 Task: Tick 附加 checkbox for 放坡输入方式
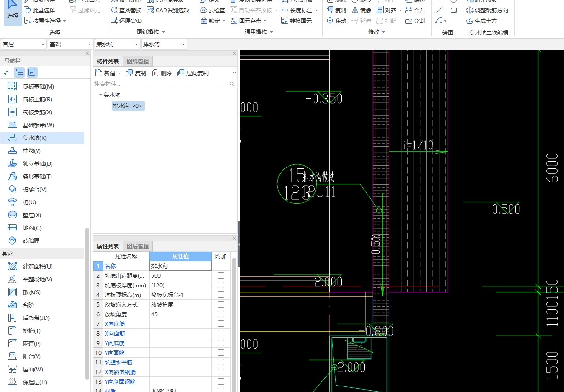[221, 304]
